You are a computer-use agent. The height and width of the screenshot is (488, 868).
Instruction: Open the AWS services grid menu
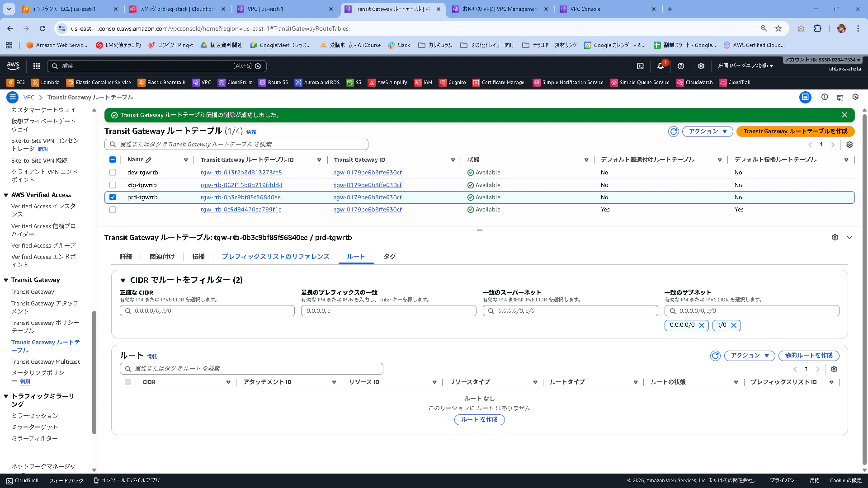coord(37,66)
